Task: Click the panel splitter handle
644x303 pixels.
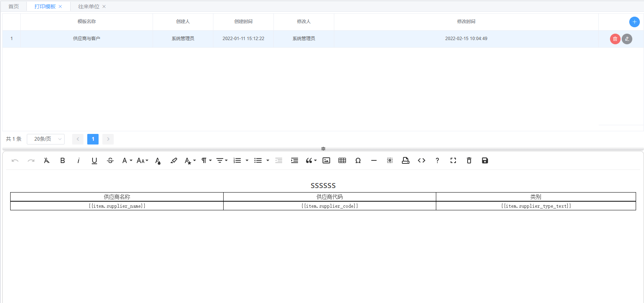Action: click(x=323, y=149)
